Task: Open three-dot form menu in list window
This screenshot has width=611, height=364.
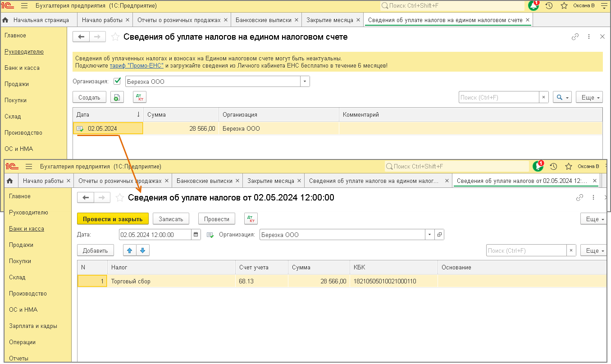Action: (589, 37)
